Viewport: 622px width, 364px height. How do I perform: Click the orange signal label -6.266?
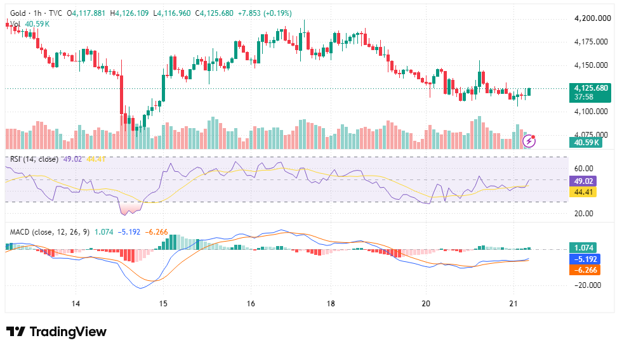pyautogui.click(x=585, y=270)
